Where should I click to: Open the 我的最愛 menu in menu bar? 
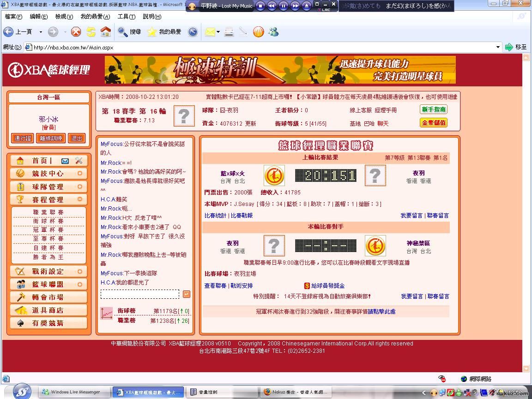click(95, 17)
